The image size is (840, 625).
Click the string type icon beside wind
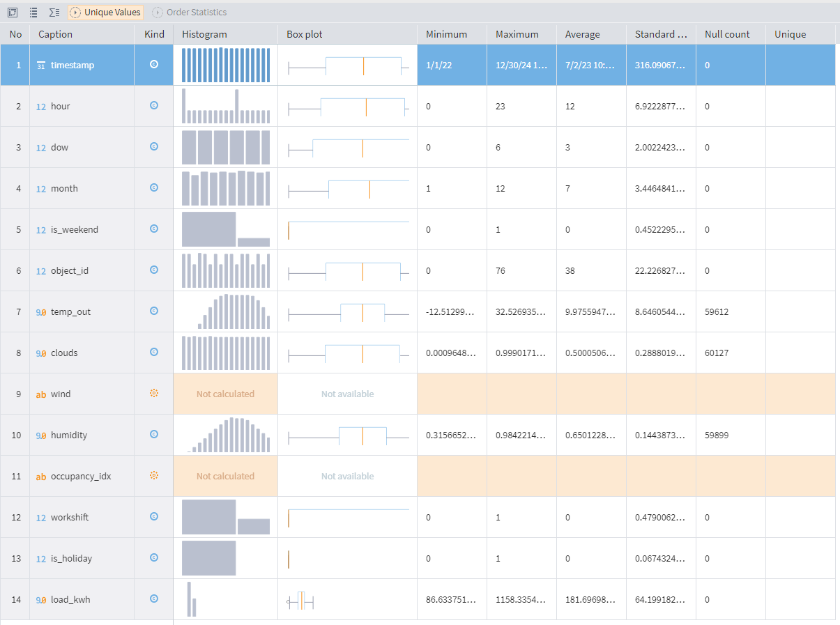(x=41, y=394)
